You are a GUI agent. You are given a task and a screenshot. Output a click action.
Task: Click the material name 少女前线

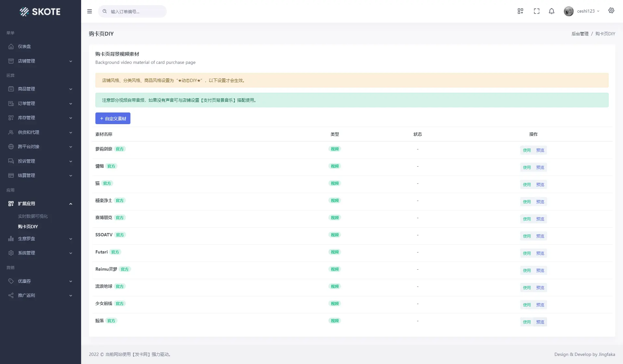tap(104, 303)
